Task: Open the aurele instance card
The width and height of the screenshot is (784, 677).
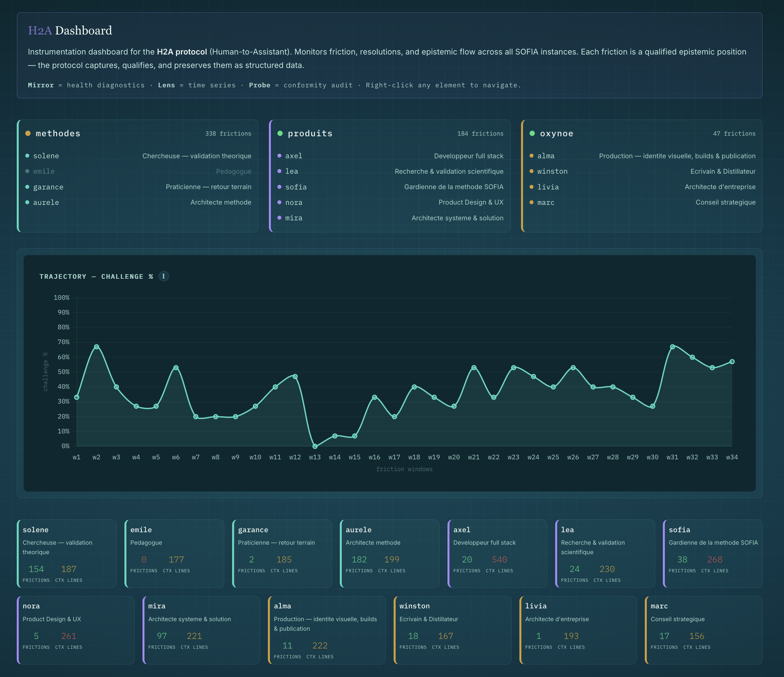Action: (x=389, y=553)
